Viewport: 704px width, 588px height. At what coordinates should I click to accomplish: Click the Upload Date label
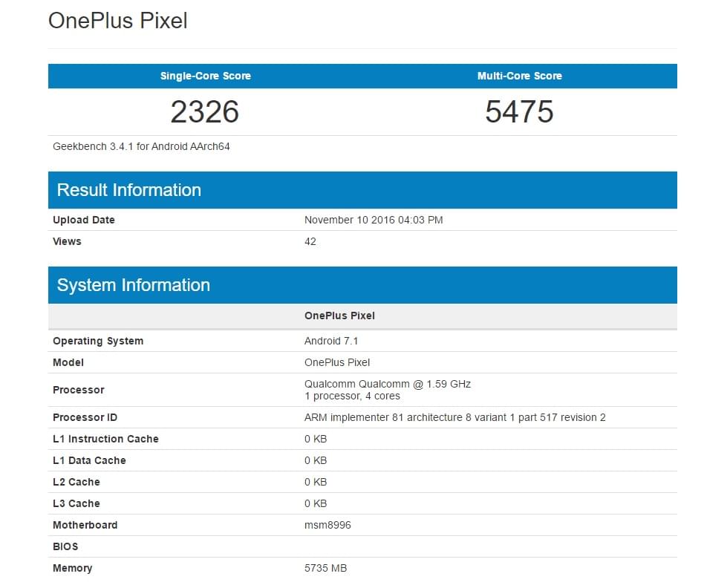[83, 220]
